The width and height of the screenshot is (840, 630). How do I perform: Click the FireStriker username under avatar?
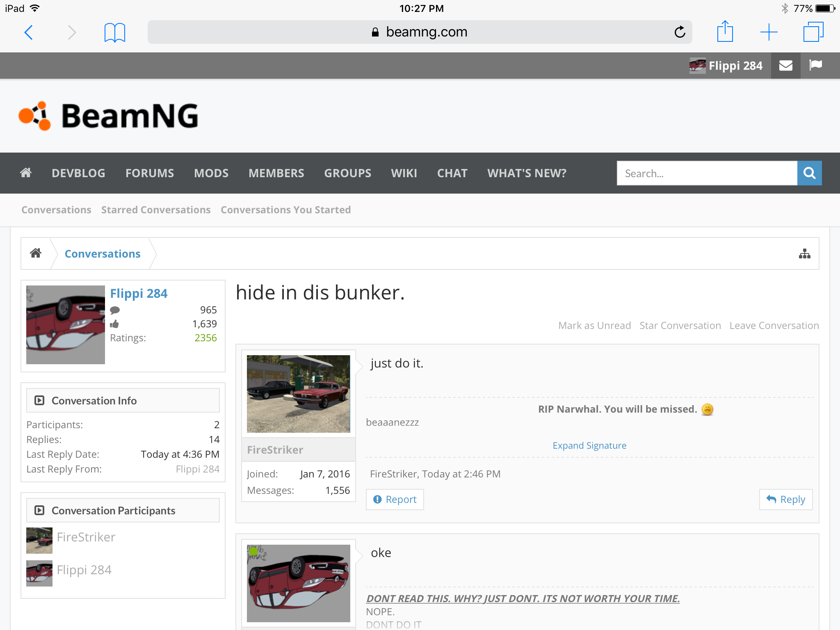click(x=275, y=450)
